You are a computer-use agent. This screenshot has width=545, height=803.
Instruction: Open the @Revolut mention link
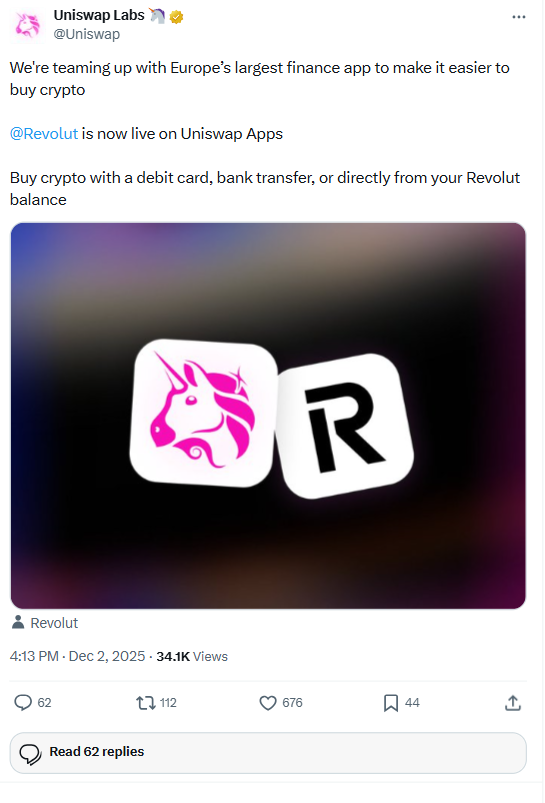(44, 134)
